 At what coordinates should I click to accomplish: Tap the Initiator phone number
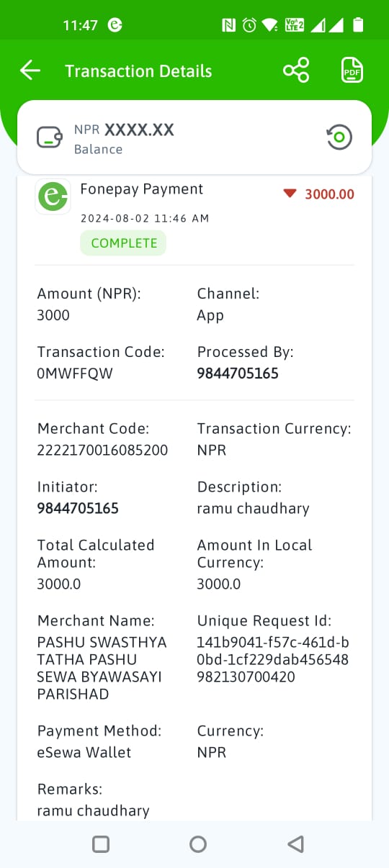(78, 509)
